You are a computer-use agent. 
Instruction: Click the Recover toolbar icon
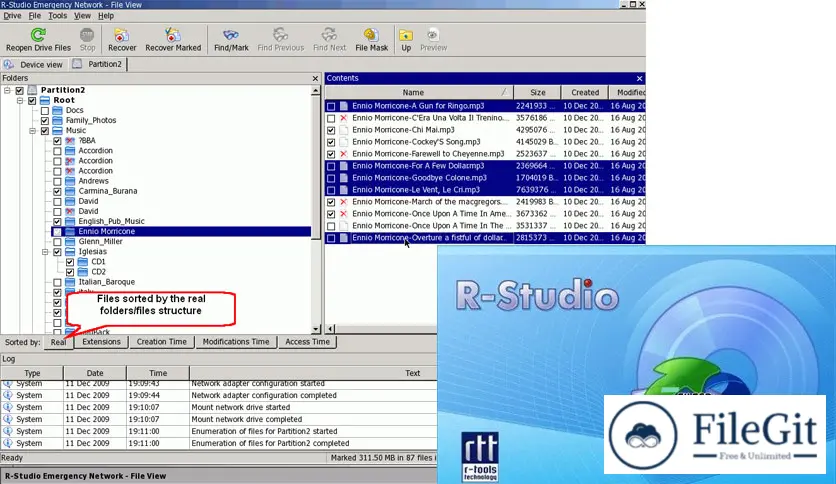122,35
